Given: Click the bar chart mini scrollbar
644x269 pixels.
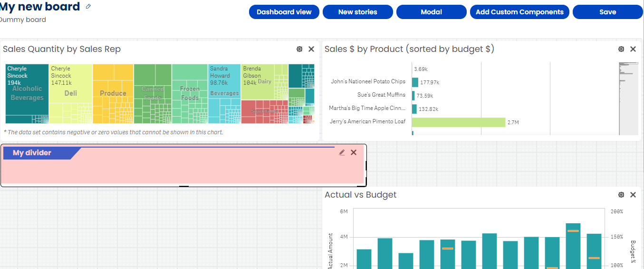Looking at the screenshot, I should click(x=628, y=99).
